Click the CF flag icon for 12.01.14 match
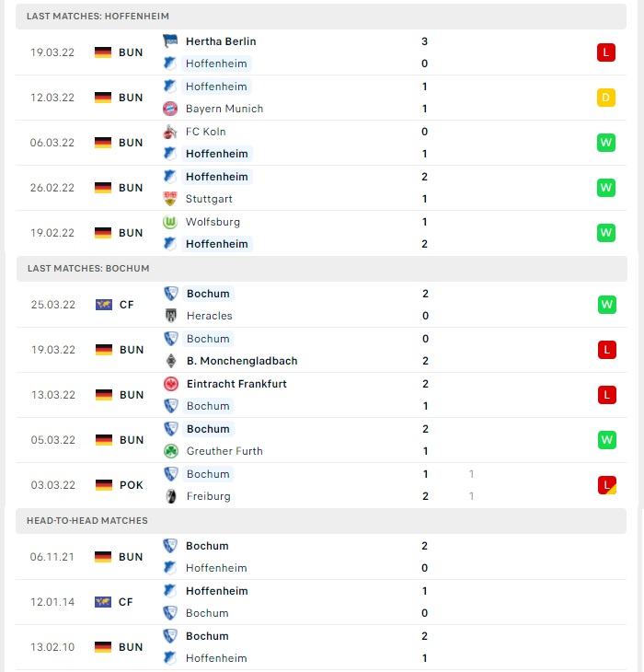 click(103, 602)
